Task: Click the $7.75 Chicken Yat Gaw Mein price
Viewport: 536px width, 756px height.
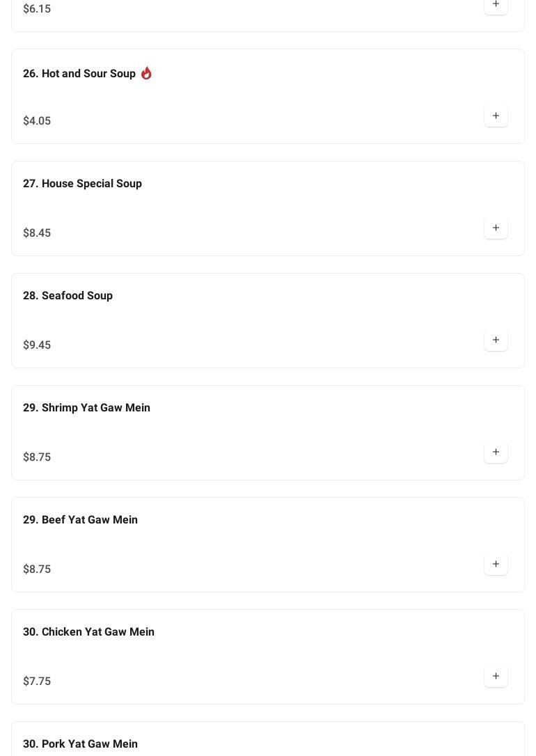Action: click(37, 682)
